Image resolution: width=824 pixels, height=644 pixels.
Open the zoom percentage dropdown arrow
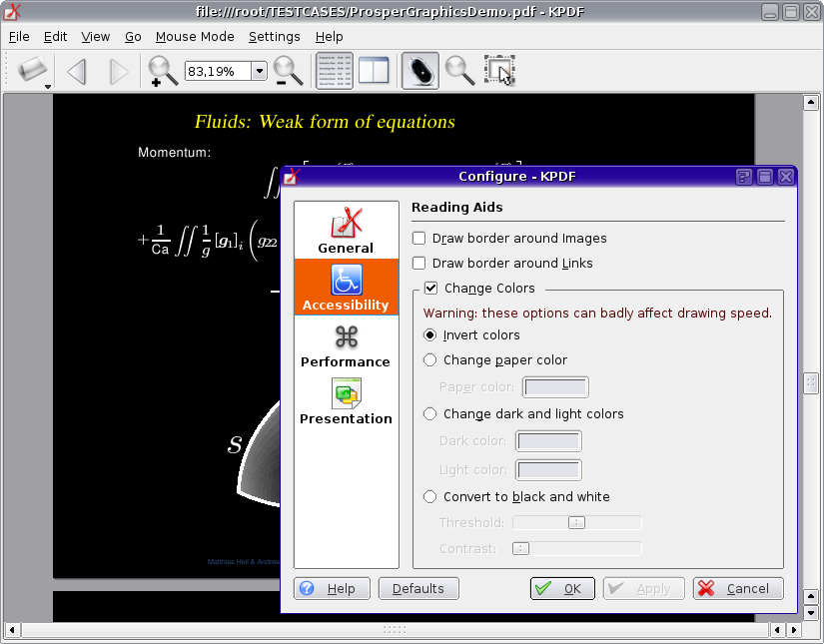pos(259,71)
